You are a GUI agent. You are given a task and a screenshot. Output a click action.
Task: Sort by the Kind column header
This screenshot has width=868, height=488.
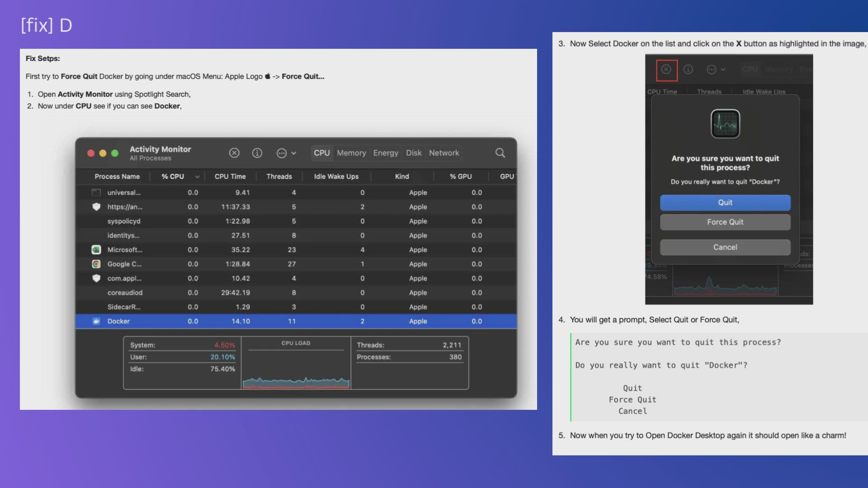coord(402,177)
